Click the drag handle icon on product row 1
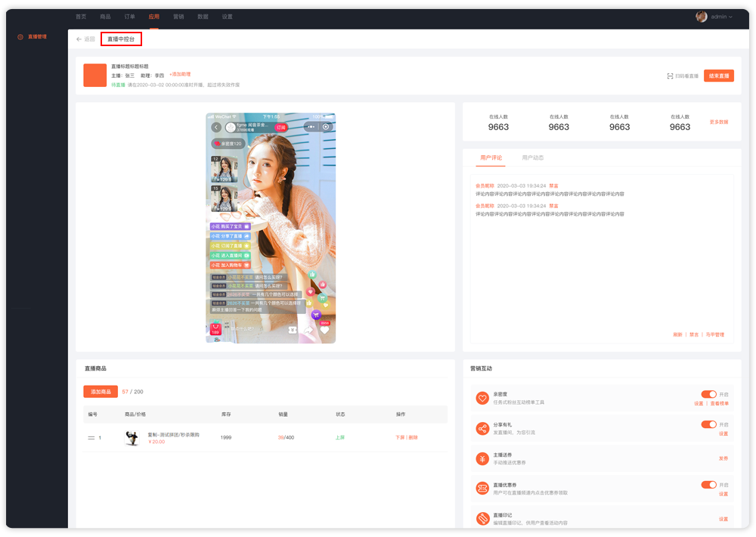 pyautogui.click(x=91, y=438)
